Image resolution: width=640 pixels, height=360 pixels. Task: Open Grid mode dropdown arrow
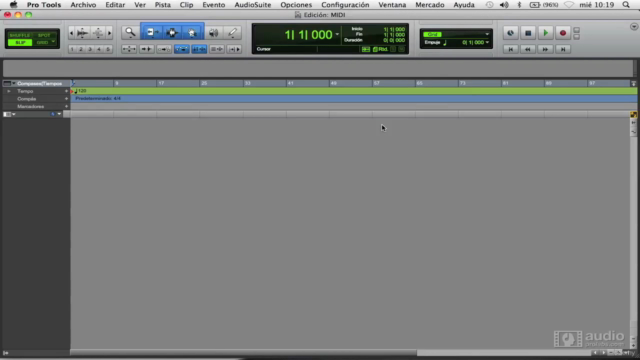click(53, 42)
